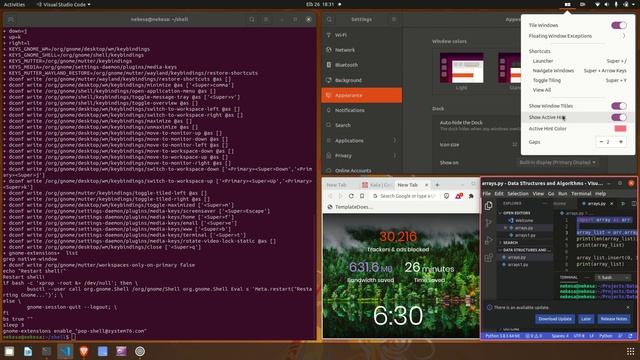Click Release Notes button
The height and width of the screenshot is (360, 640).
[613, 319]
